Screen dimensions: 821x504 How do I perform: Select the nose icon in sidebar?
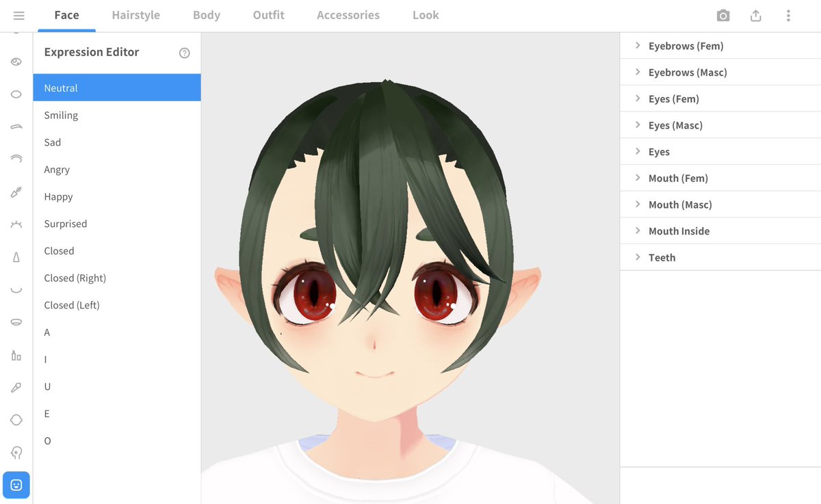(16, 257)
